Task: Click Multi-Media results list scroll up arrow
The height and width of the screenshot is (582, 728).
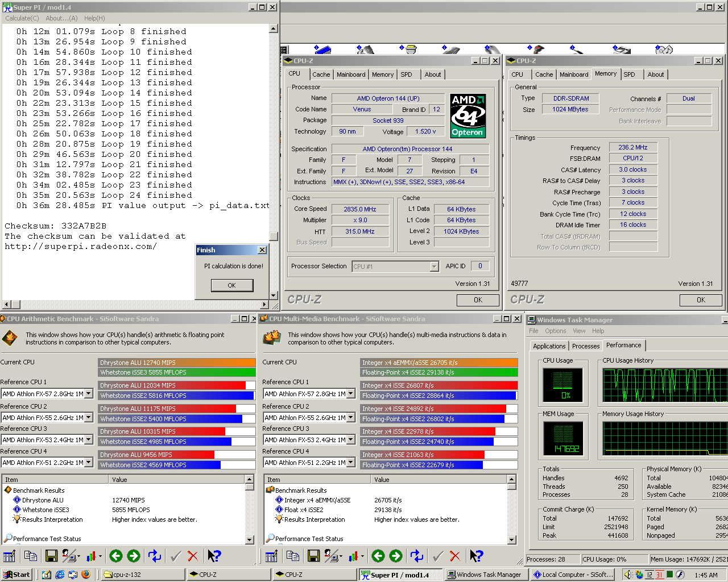Action: (511, 480)
